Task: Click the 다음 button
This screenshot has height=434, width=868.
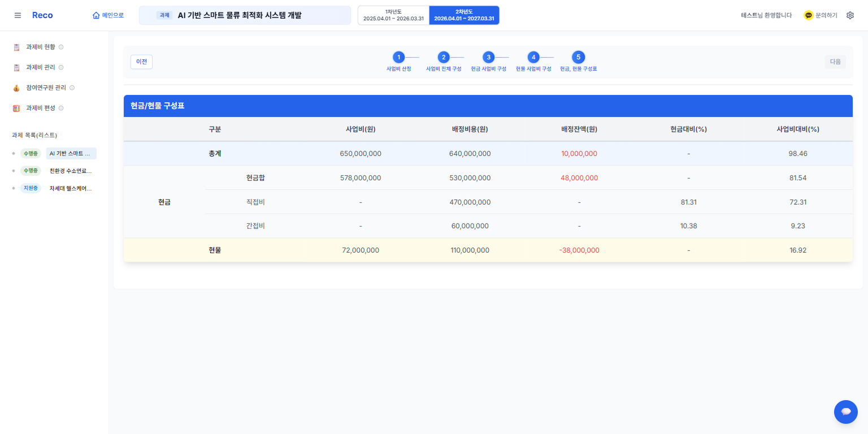Action: (835, 62)
